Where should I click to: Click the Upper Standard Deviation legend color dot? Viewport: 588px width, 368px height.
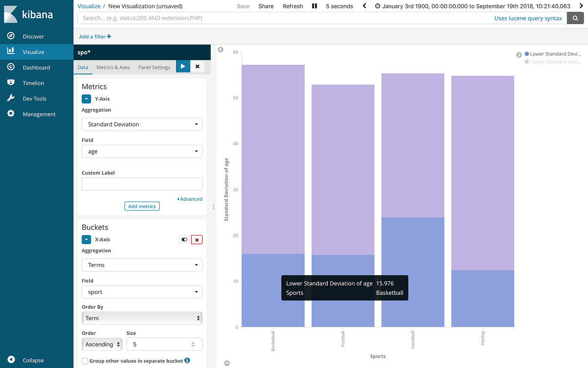(526, 61)
